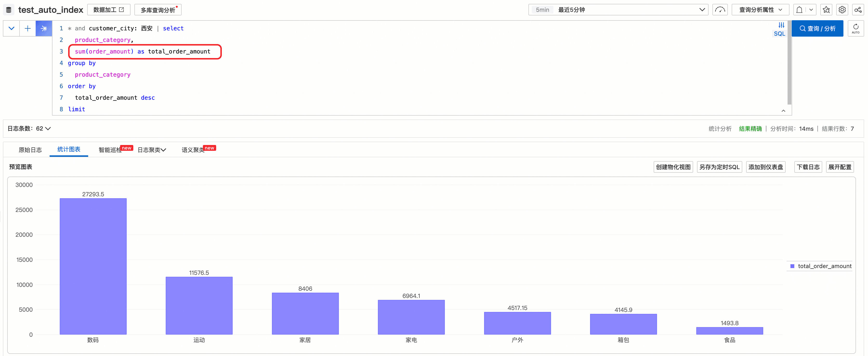Collapse the query editor chevron on left

click(x=12, y=28)
